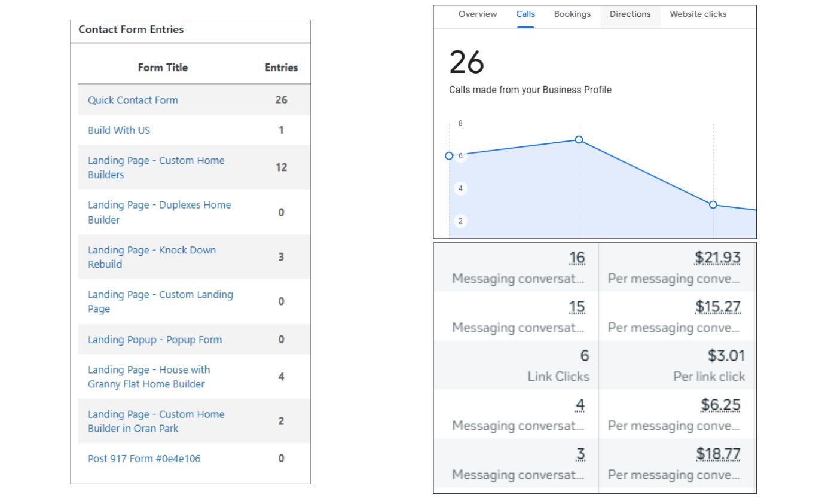Viewport: 828px width, 504px height.
Task: Click the highest data point on calls chart
Action: pyautogui.click(x=579, y=139)
